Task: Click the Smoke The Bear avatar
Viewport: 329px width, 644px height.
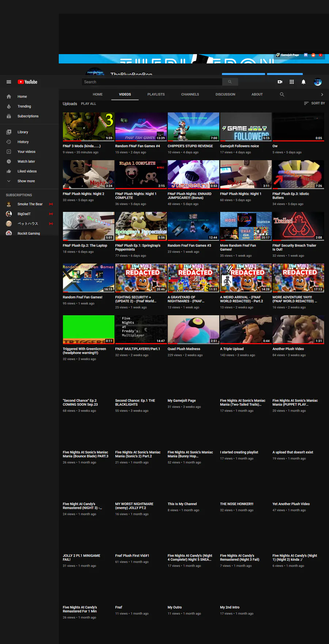Action: coord(9,204)
